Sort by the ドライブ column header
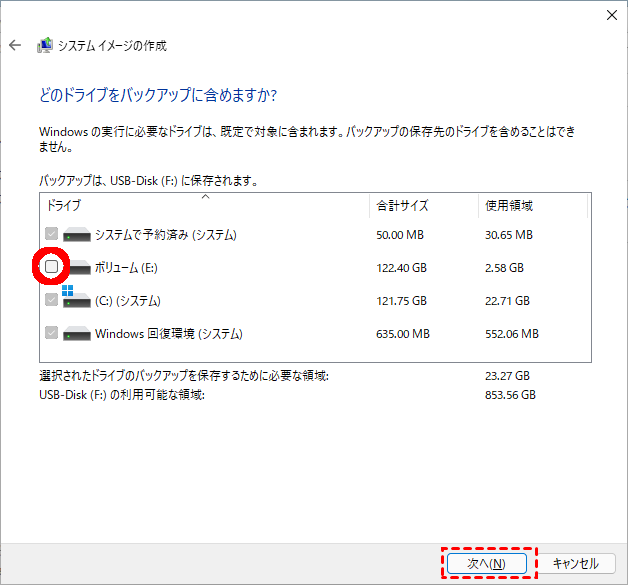Viewport: 628px width, 585px height. click(64, 206)
